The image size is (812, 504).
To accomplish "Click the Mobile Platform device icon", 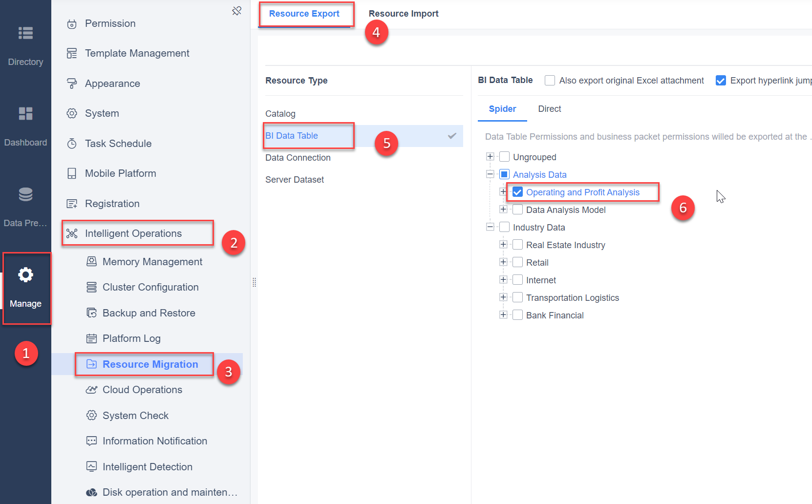I will pos(72,173).
